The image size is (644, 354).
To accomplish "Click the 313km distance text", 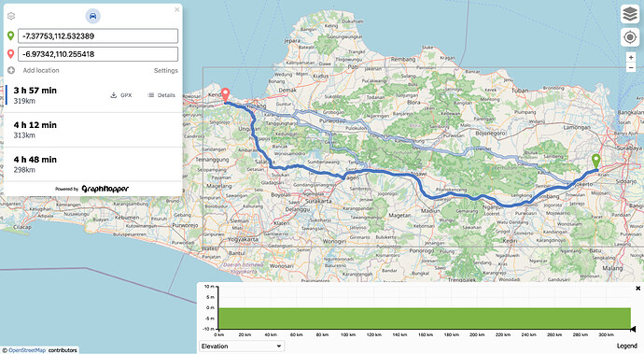I will 24,135.
